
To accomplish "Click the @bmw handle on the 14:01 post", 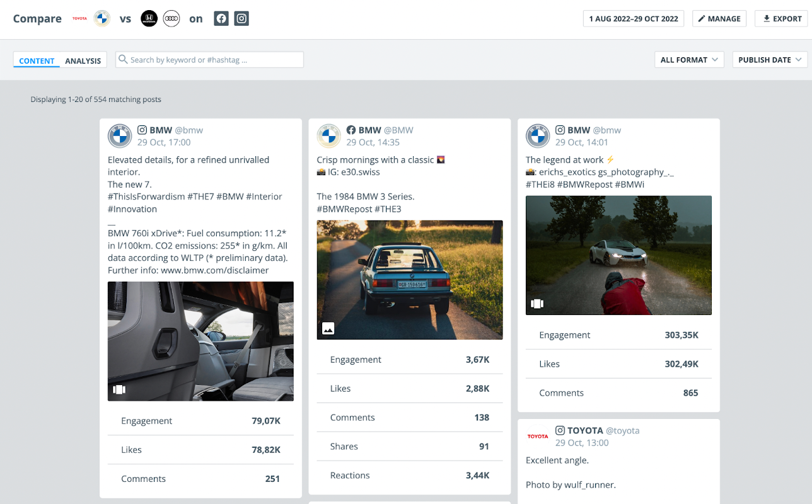I will click(607, 130).
